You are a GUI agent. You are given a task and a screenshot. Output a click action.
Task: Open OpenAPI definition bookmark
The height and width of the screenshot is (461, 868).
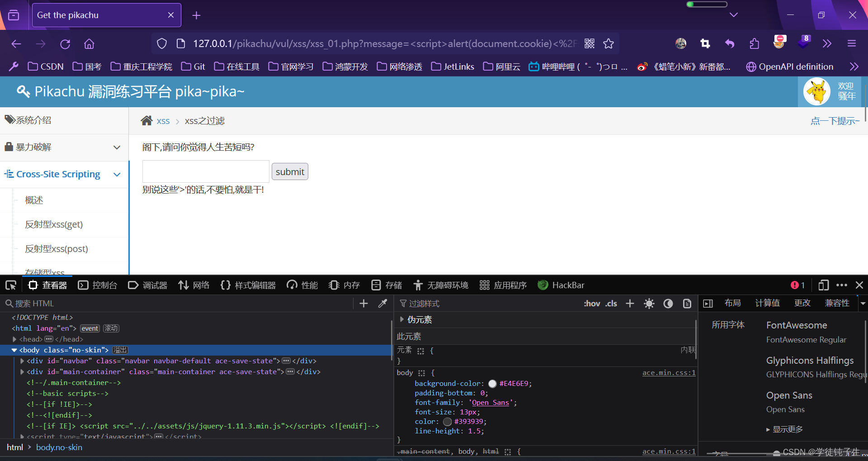pyautogui.click(x=789, y=67)
